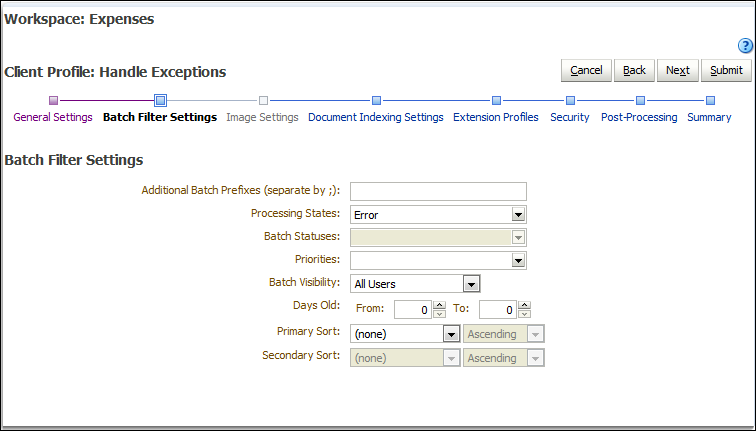The width and height of the screenshot is (756, 431).
Task: Click the 'Batch Visibility:' label
Action: (304, 282)
